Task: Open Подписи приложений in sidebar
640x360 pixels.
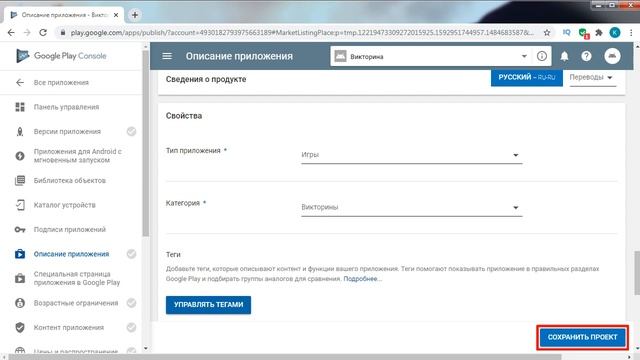Action: click(x=69, y=229)
